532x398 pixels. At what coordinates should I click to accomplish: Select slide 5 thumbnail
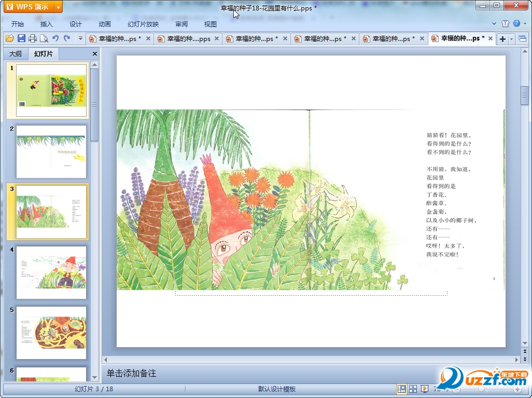click(51, 333)
